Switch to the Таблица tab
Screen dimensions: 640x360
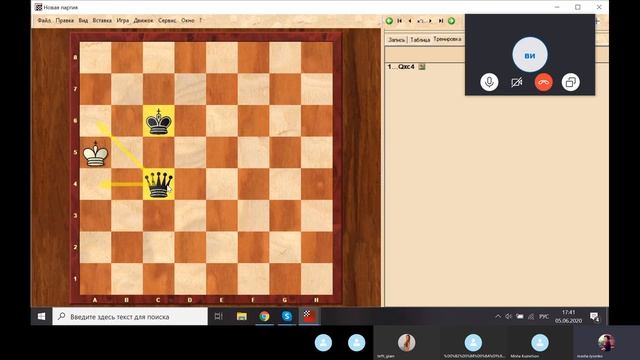tap(420, 40)
